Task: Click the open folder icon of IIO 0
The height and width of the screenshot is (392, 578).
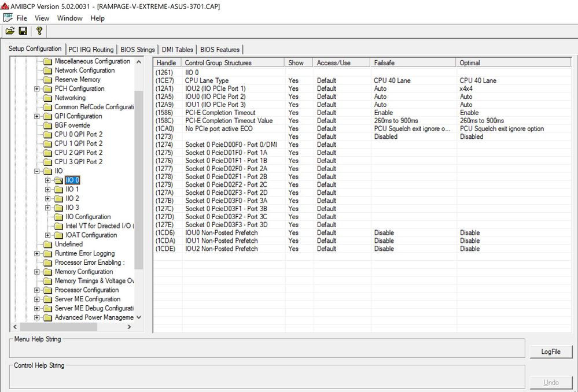Action: tap(58, 180)
